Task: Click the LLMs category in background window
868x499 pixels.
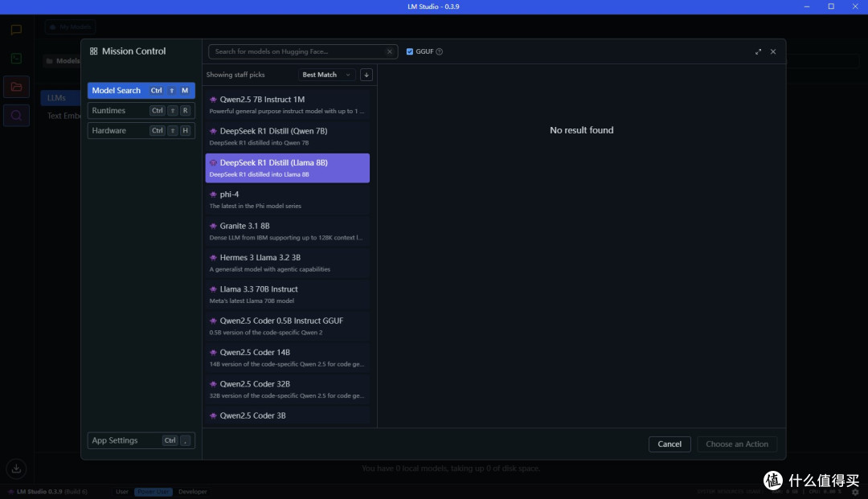Action: (x=59, y=98)
